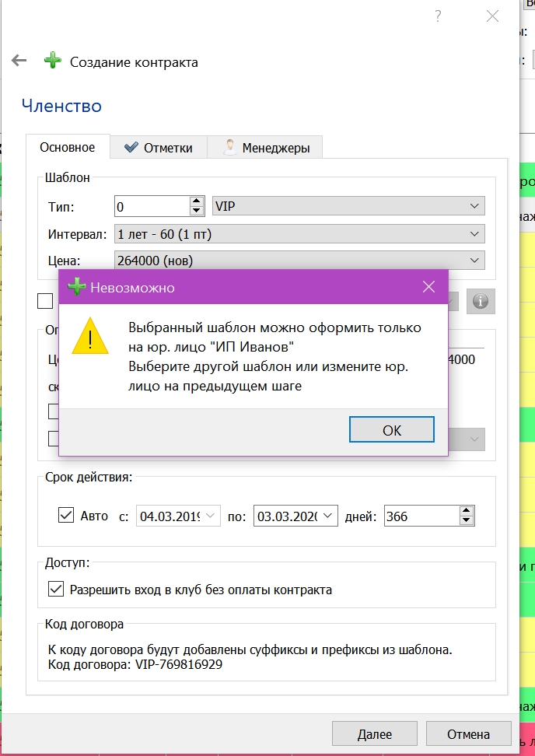Increase the Тип number with up arrow

click(196, 201)
